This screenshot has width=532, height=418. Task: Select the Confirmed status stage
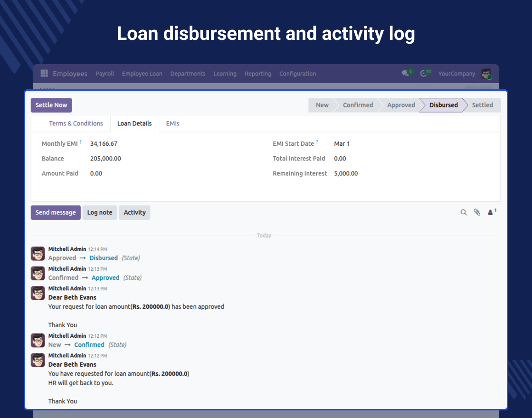(358, 105)
